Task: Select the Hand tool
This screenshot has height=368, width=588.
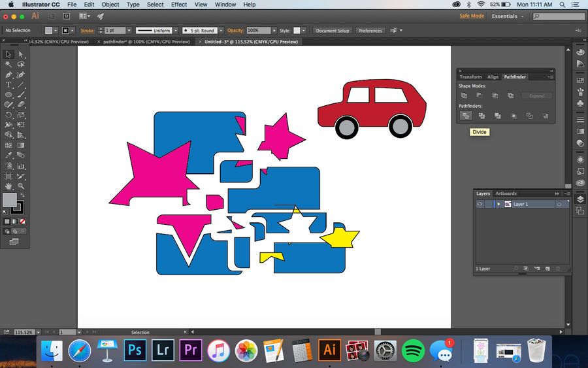Action: 8,186
